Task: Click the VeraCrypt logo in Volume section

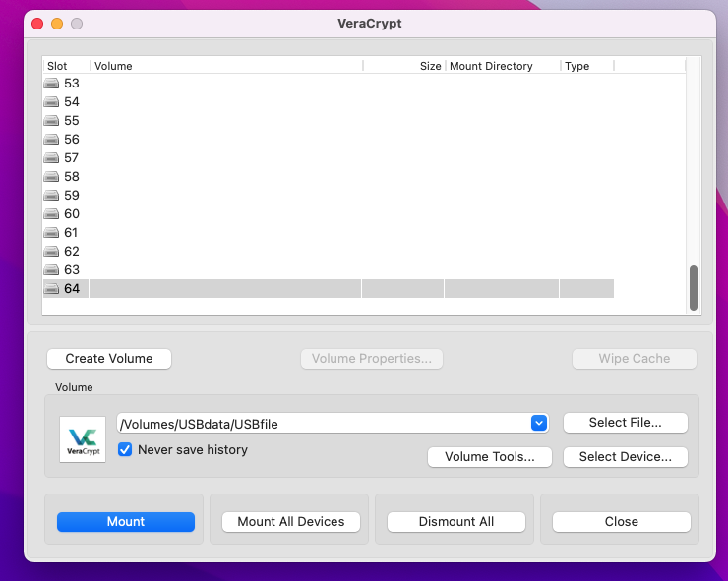Action: (83, 438)
